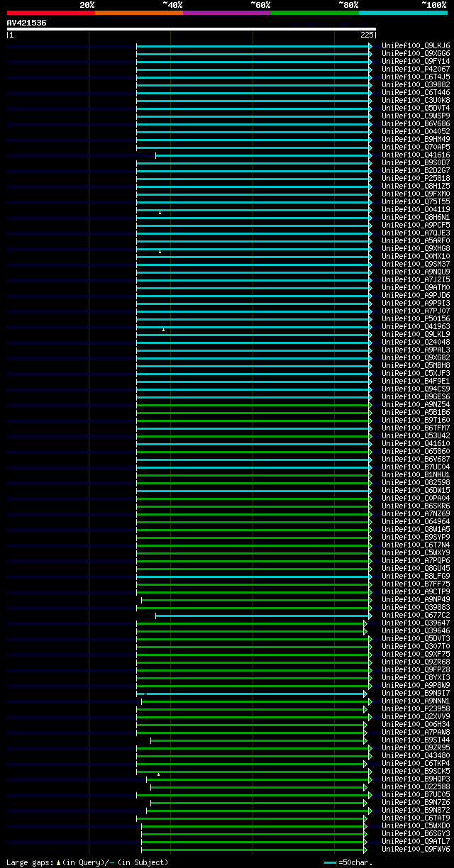Viewport: 454px width, 868px height.
Task: Select hit label UniRef100_Q9SM37
Action: click(416, 264)
